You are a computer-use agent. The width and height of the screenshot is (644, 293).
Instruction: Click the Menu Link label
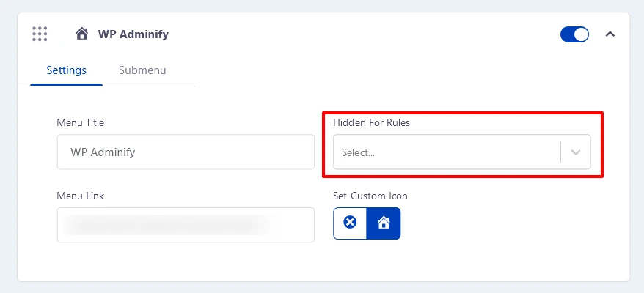coord(81,196)
